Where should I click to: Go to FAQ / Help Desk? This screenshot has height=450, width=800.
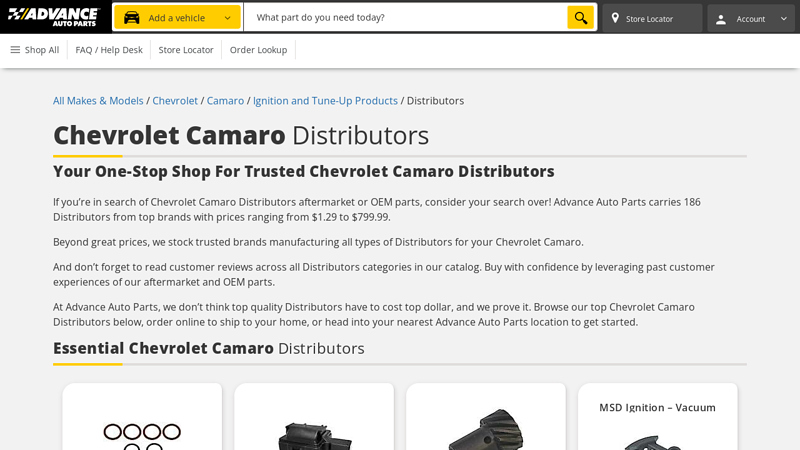pyautogui.click(x=109, y=50)
